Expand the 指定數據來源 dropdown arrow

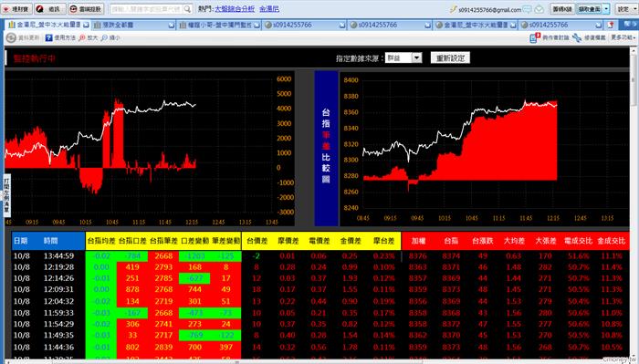click(416, 58)
